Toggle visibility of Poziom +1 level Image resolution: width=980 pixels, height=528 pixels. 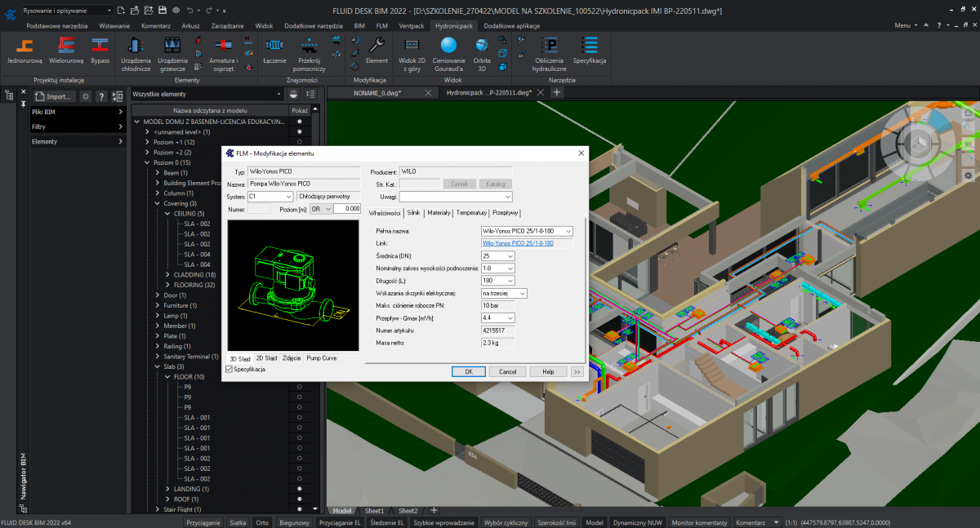tap(300, 142)
